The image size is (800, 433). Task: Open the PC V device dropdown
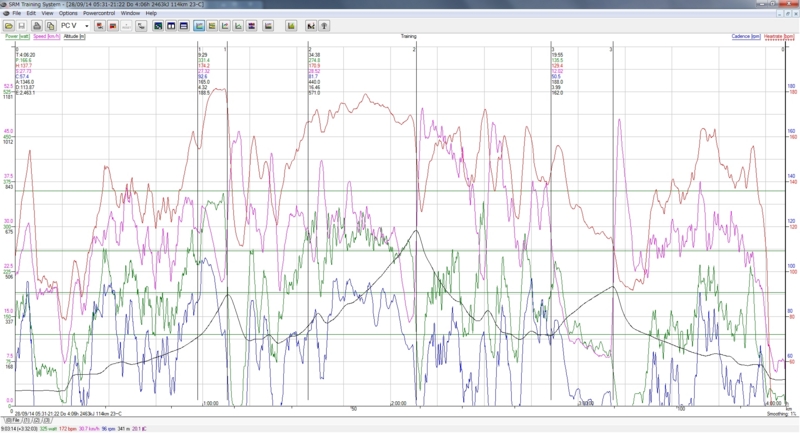click(74, 26)
